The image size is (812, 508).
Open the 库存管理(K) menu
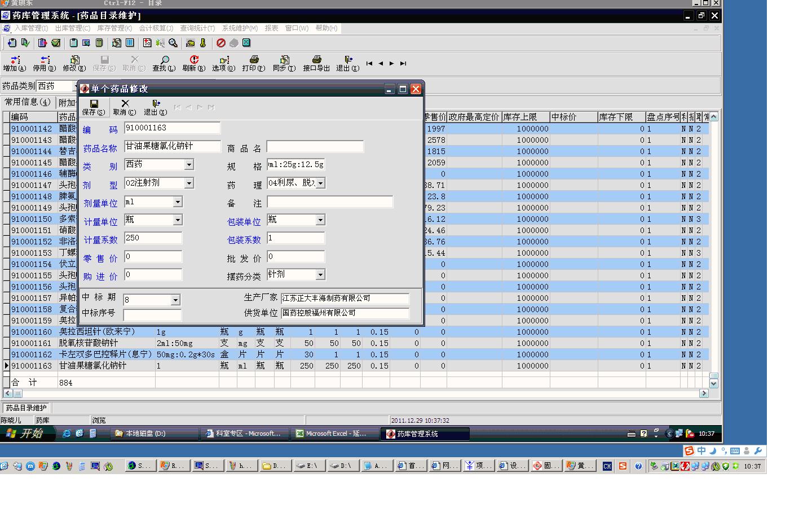[114, 28]
